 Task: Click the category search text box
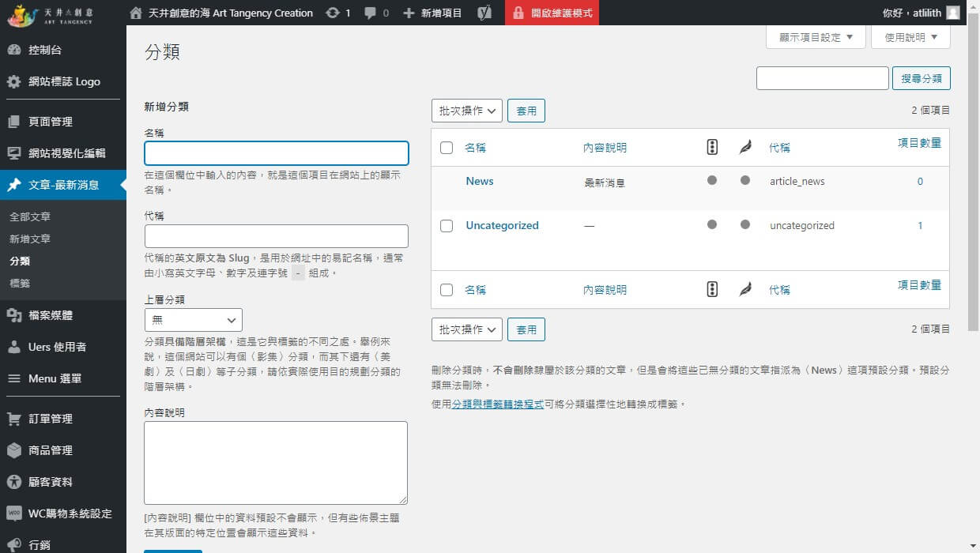click(823, 78)
